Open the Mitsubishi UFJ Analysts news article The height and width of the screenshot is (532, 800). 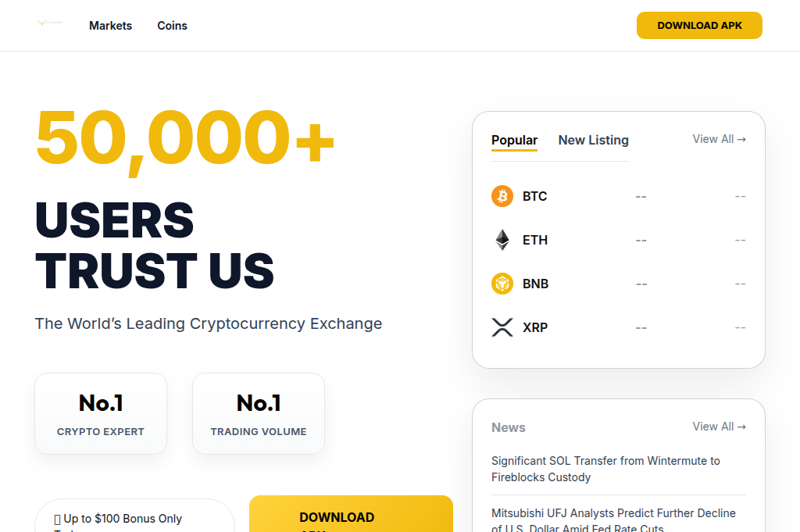click(613, 520)
